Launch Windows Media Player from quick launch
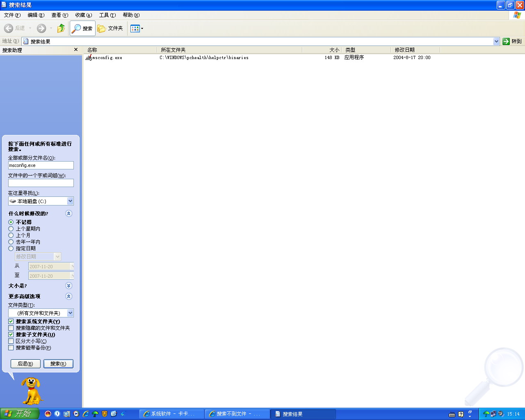Image resolution: width=525 pixels, height=420 pixels. [76, 414]
